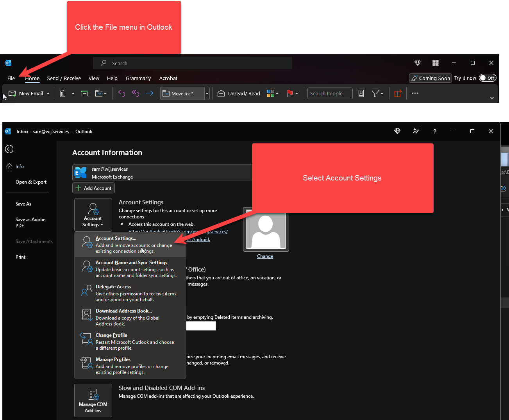The image size is (509, 420).
Task: Expand the New Email dropdown arrow
Action: (48, 93)
